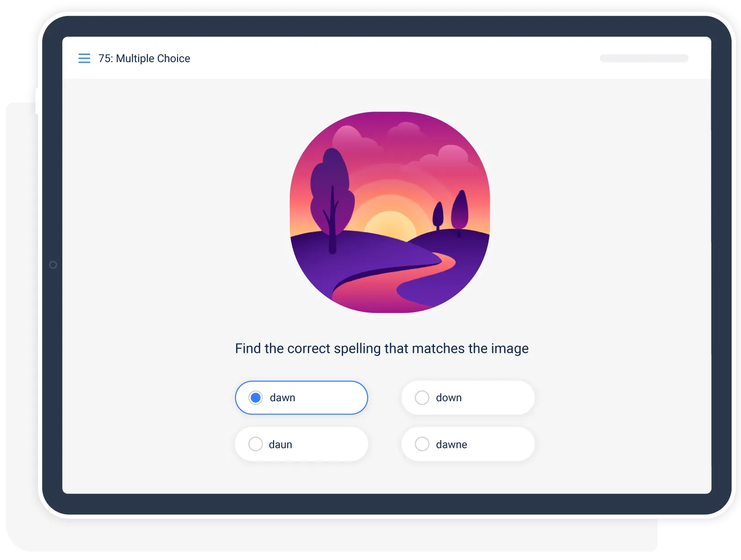Click the "75: Multiple Choice" title
The height and width of the screenshot is (560, 741).
tap(144, 59)
